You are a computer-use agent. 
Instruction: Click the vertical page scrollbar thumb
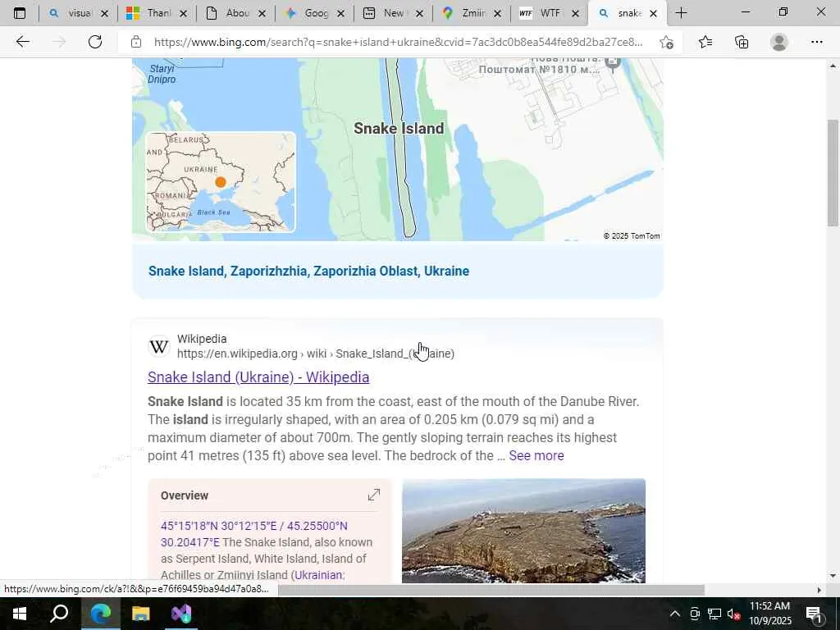pyautogui.click(x=833, y=172)
